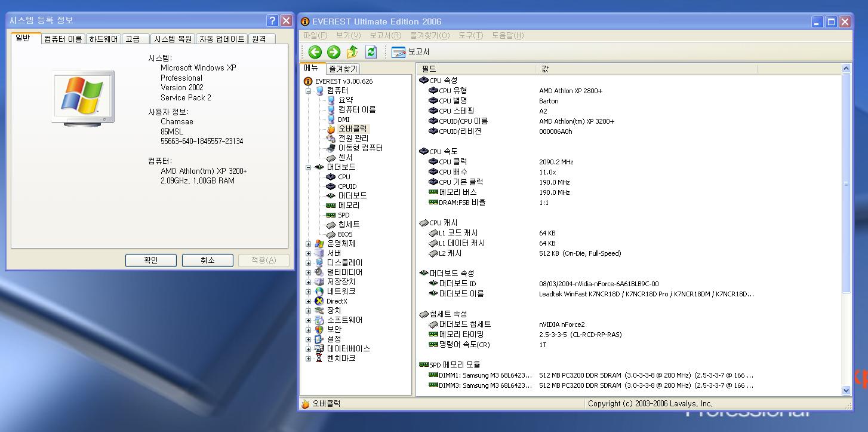
Task: Click the green Back arrow toolbar icon
Action: [x=315, y=52]
